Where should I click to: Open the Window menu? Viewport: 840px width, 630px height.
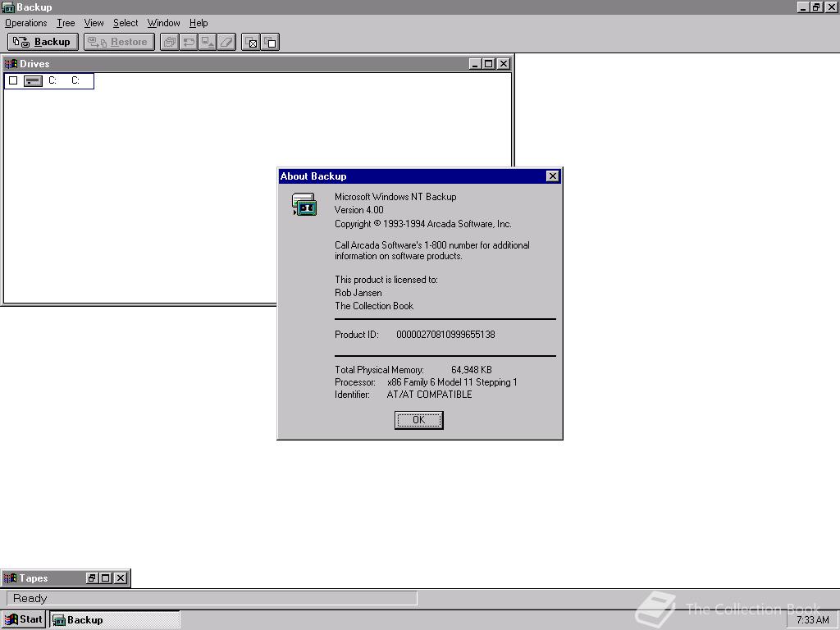[163, 23]
